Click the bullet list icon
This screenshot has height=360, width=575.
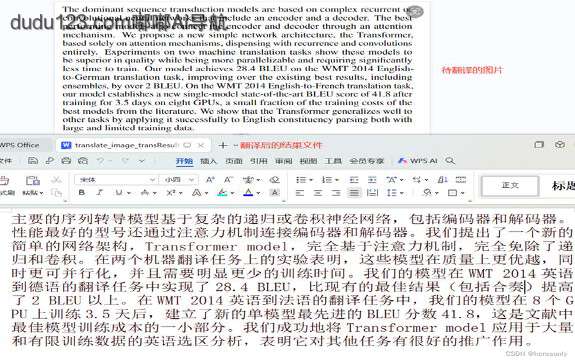point(301,180)
